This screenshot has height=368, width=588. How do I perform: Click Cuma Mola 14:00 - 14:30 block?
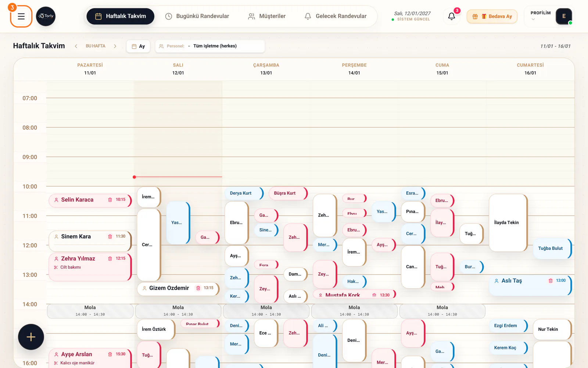[442, 311]
